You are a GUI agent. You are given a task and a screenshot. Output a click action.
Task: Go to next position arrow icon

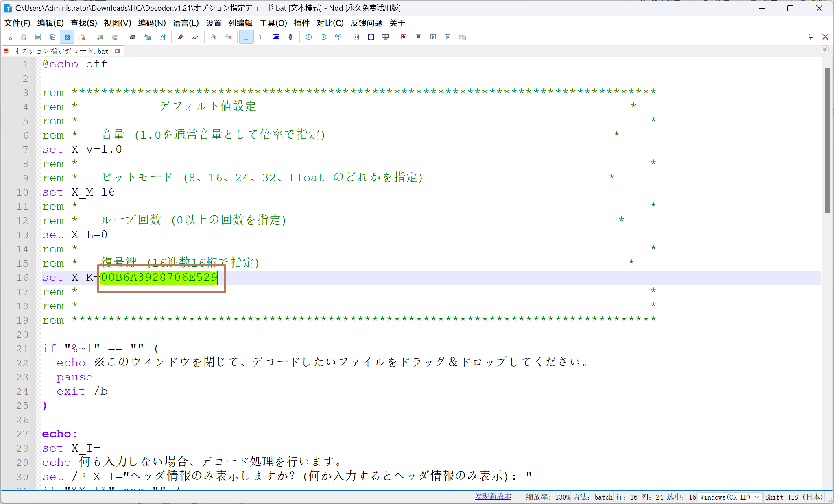[323, 37]
